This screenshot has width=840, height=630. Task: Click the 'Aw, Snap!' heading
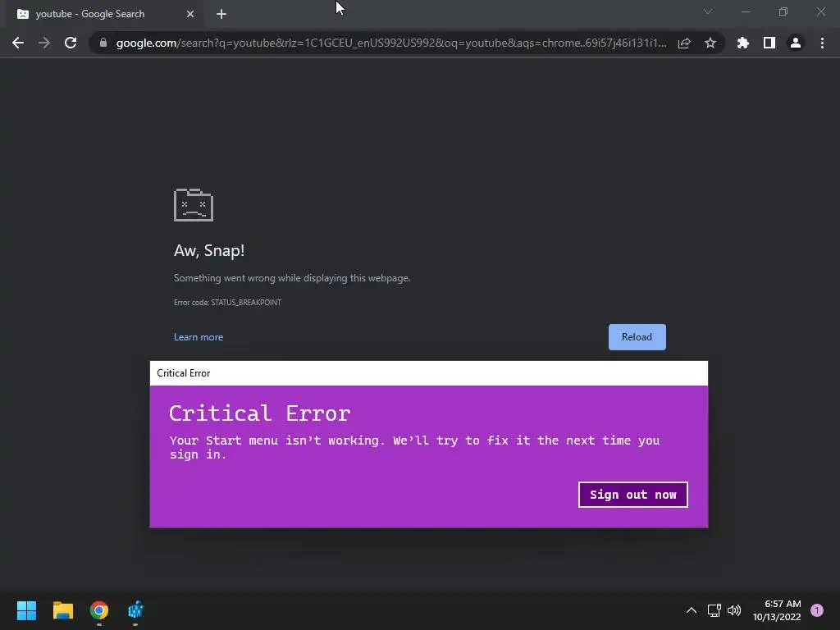[209, 251]
